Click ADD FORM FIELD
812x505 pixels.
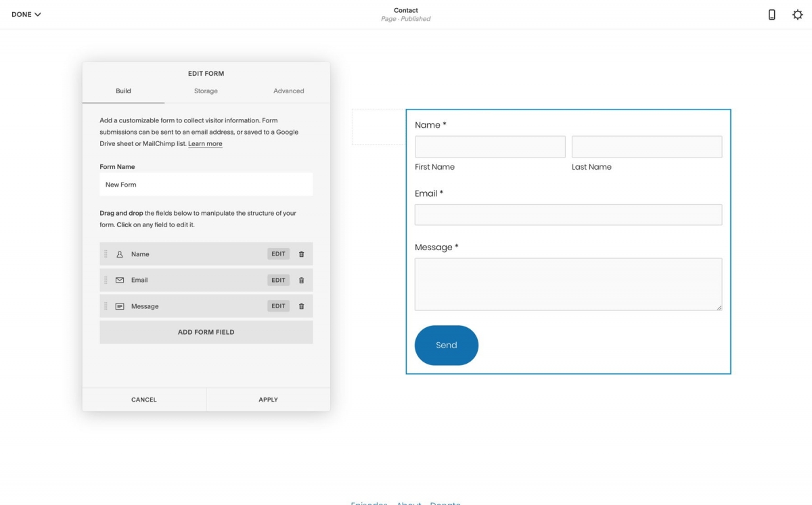(206, 331)
